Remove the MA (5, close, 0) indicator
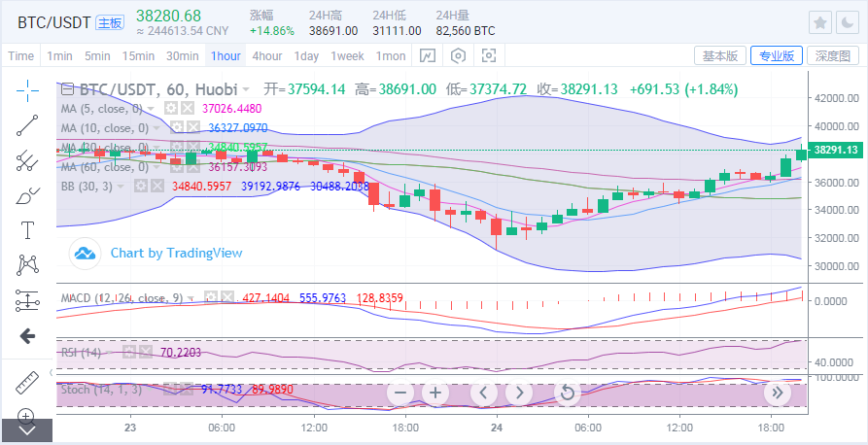868x445 pixels. [189, 109]
